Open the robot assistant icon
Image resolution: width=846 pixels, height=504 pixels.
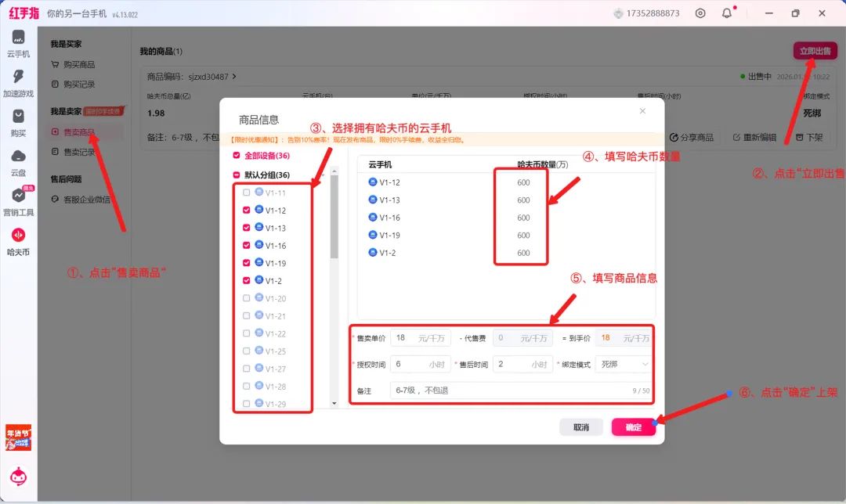coord(18,477)
